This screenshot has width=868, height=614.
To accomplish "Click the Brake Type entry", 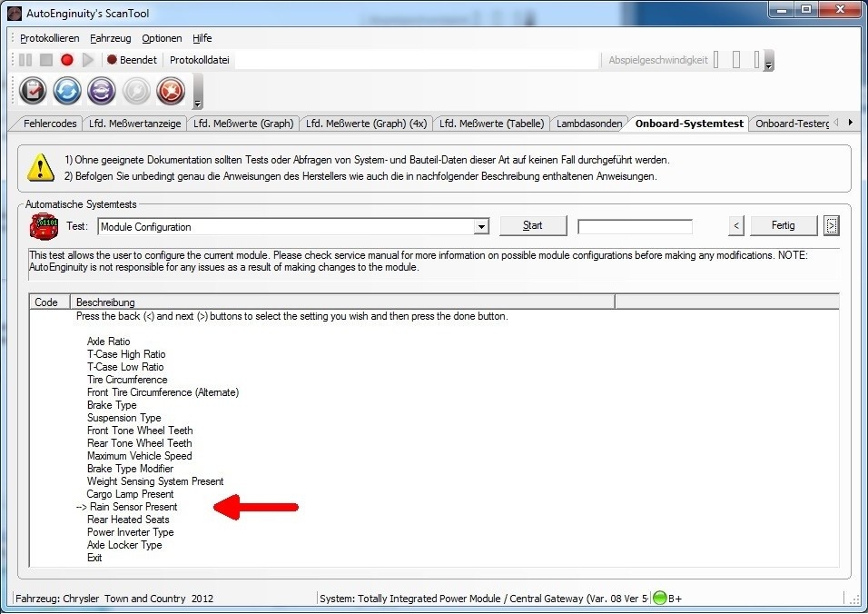I will (x=112, y=405).
